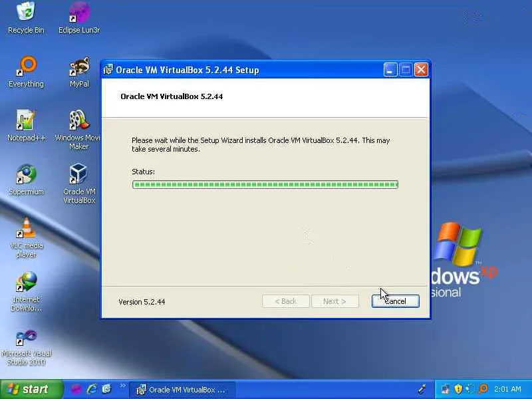Close the VirtualBox Setup window

tap(421, 70)
